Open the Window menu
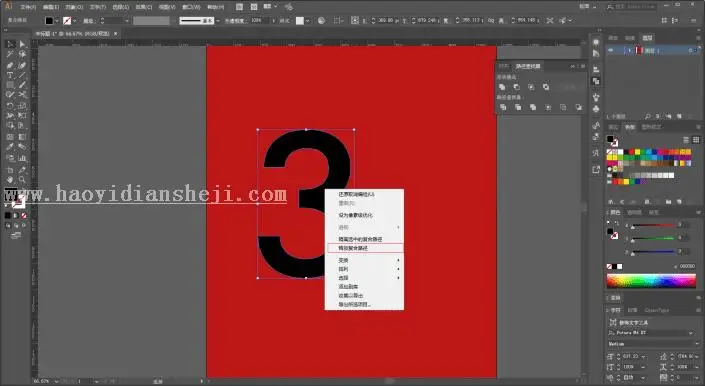 [x=191, y=7]
